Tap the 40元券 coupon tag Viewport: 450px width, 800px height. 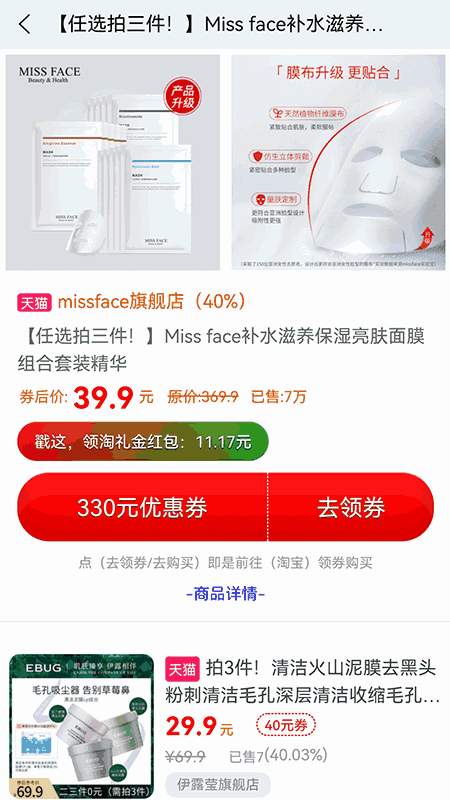click(286, 725)
